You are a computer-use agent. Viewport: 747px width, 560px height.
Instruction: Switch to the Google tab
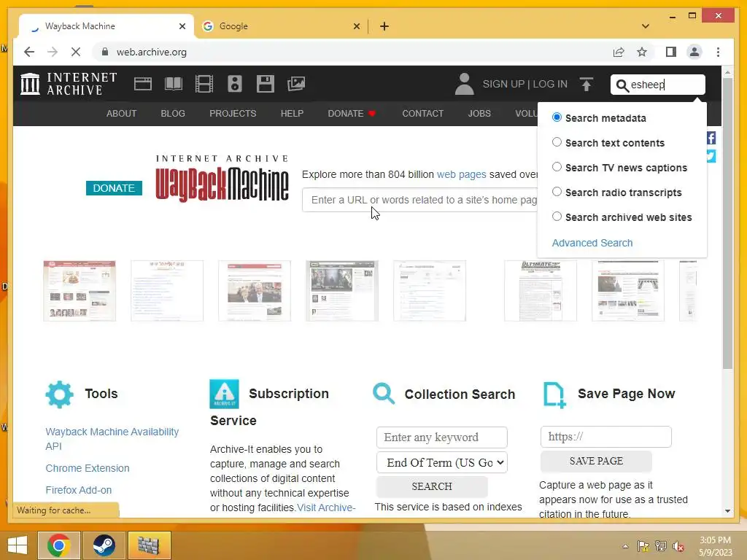281,26
